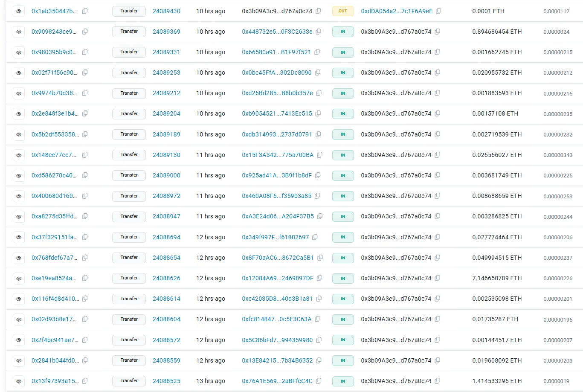The height and width of the screenshot is (392, 583).
Task: Copy sender address 0x66580a91...B1F97f521
Action: point(317,52)
